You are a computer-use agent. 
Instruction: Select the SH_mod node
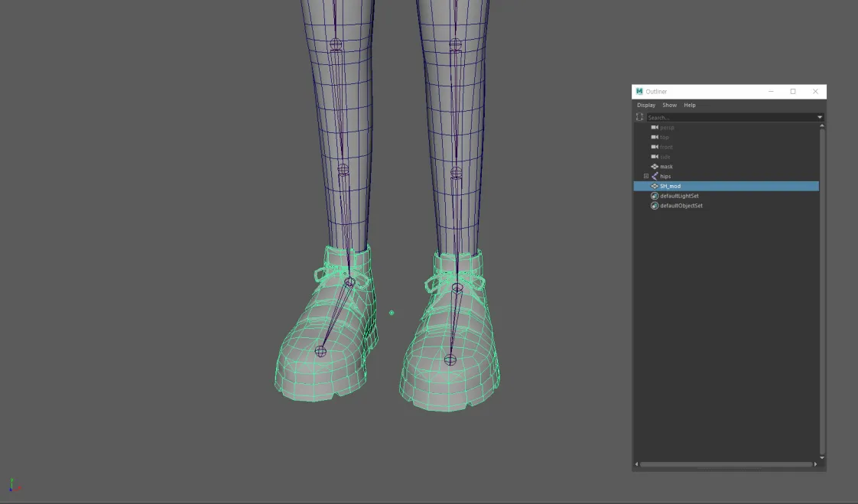(670, 186)
